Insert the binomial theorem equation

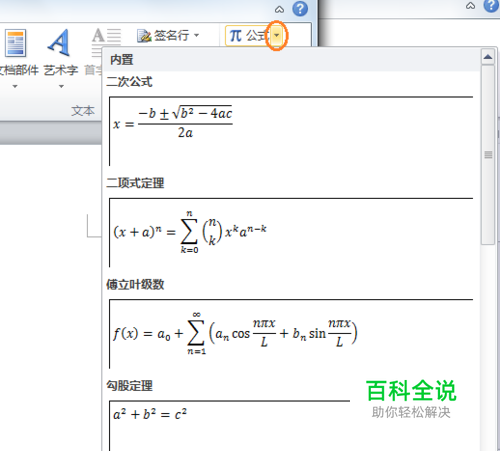coord(291,232)
